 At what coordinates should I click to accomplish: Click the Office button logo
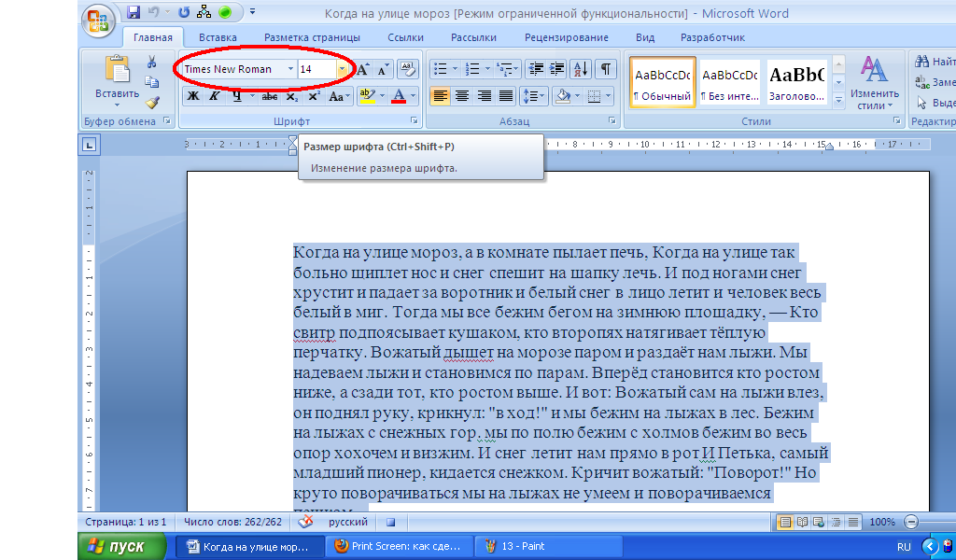[97, 19]
